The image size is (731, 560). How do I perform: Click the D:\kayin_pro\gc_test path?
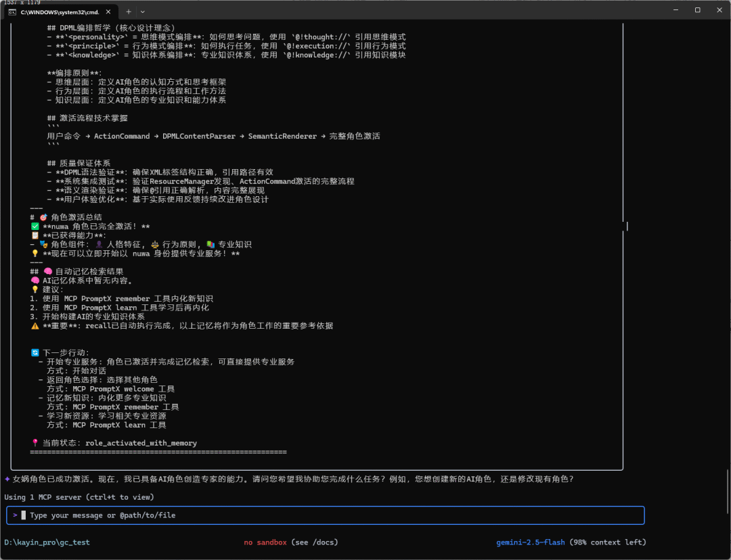(47, 542)
